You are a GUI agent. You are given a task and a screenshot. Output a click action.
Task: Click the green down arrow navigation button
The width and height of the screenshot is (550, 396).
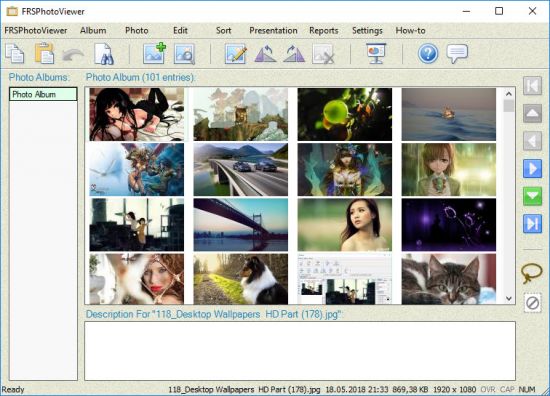(532, 196)
